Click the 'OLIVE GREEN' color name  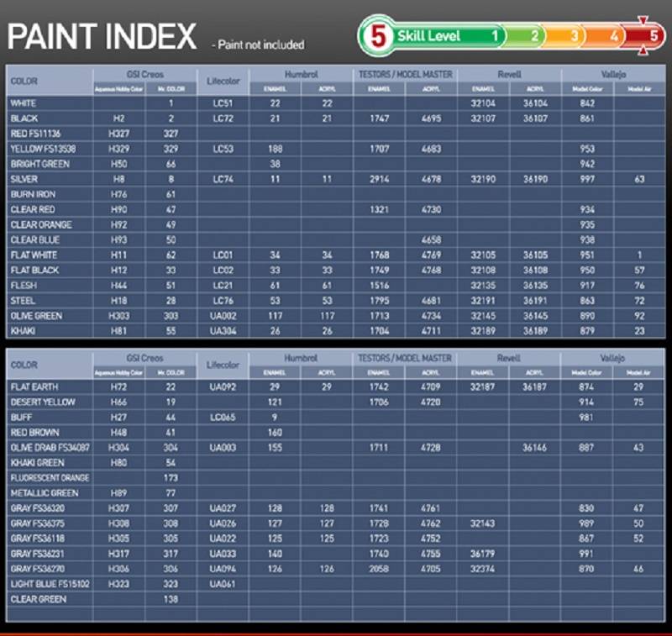click(36, 316)
